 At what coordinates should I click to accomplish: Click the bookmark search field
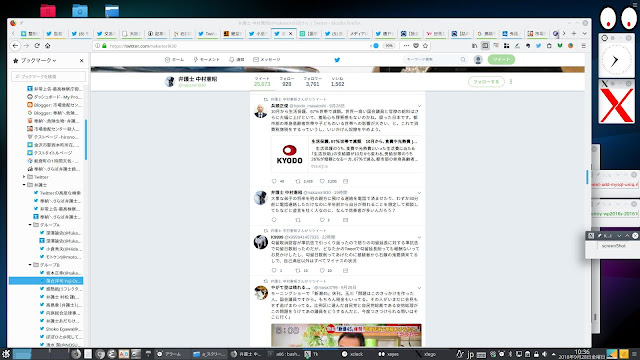[49, 76]
